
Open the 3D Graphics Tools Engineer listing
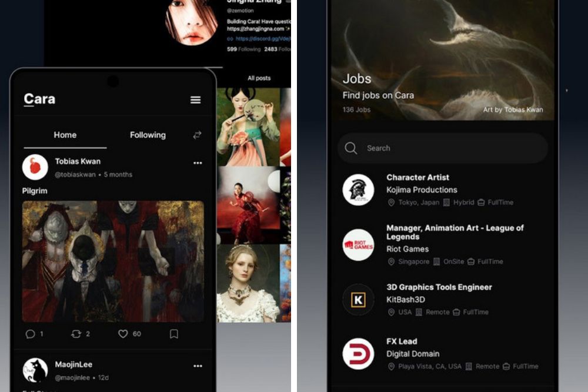[x=439, y=287]
